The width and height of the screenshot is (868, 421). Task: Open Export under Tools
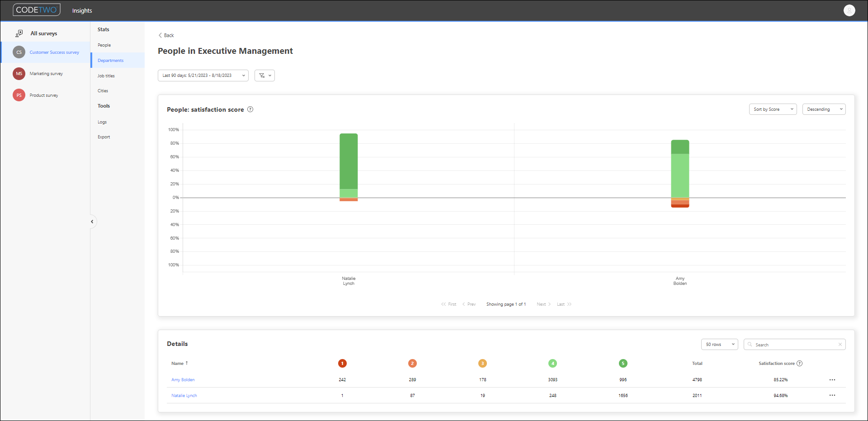tap(104, 137)
